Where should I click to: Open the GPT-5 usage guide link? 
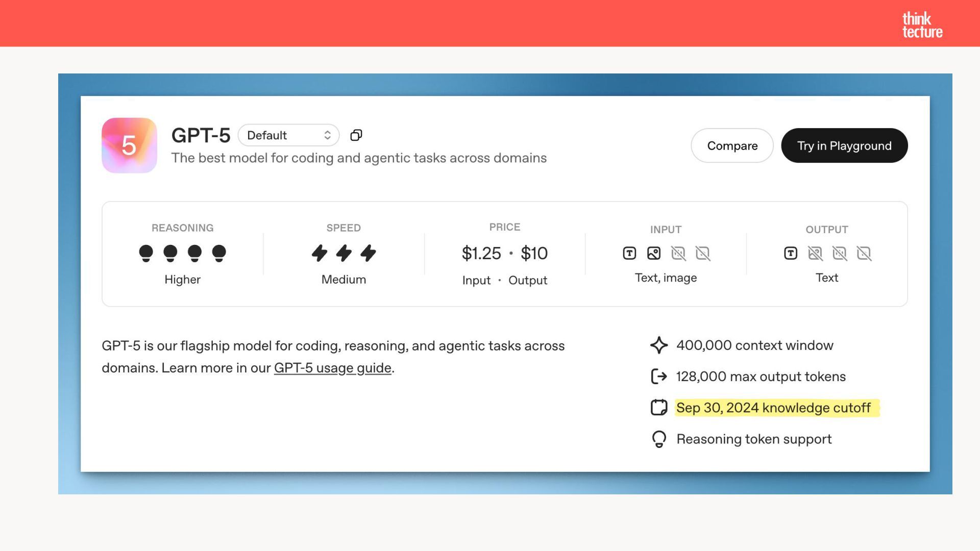click(x=332, y=368)
